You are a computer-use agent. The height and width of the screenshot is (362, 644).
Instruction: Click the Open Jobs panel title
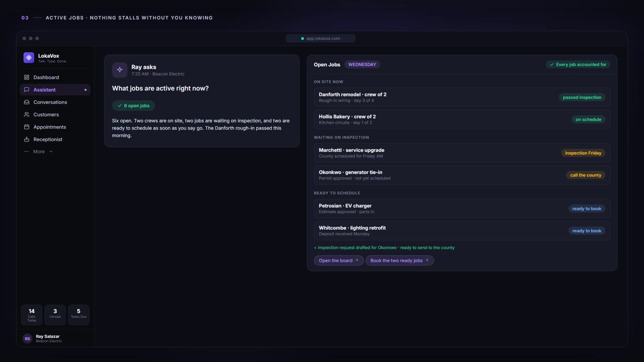tap(327, 64)
